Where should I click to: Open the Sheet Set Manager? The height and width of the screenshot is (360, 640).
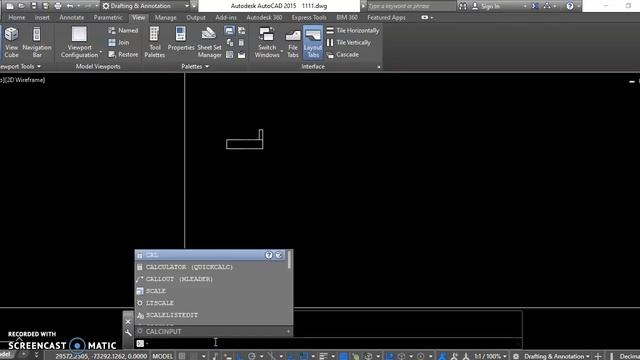tap(209, 42)
